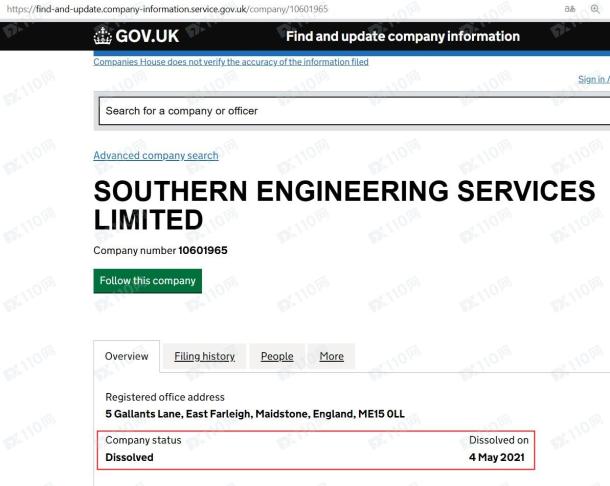Switch to the Filing history tab
610x486 pixels.
pyautogui.click(x=205, y=356)
